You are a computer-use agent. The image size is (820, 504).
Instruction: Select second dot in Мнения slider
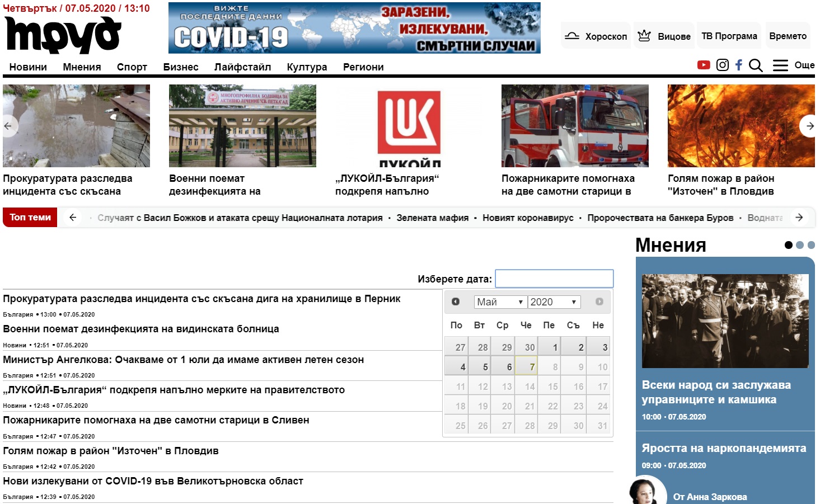click(800, 245)
